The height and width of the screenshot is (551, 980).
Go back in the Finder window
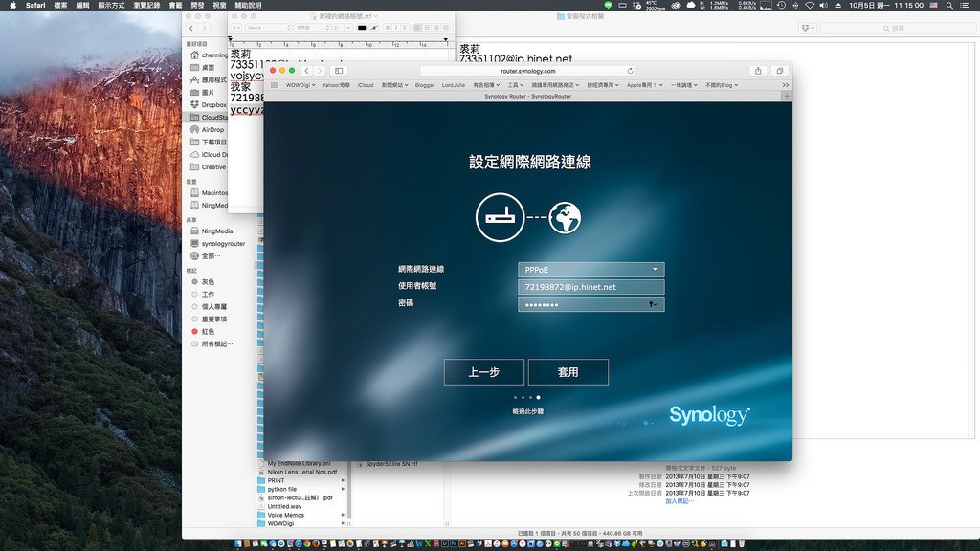pyautogui.click(x=191, y=28)
